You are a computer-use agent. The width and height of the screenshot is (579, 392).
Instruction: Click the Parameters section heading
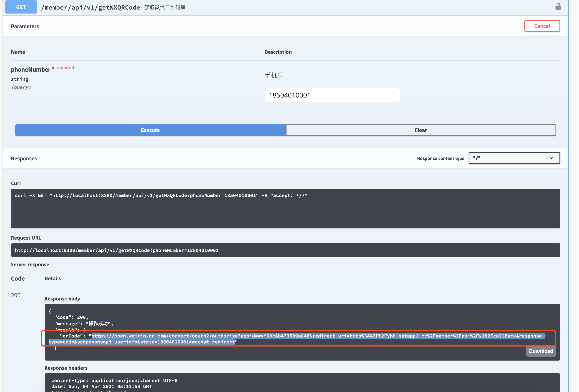pyautogui.click(x=25, y=26)
